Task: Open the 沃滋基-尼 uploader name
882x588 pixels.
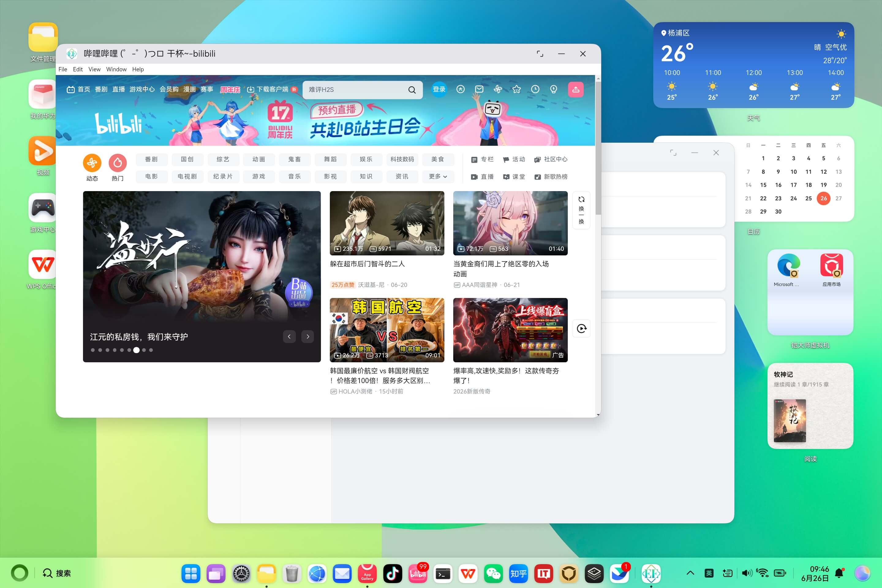Action: [x=371, y=285]
